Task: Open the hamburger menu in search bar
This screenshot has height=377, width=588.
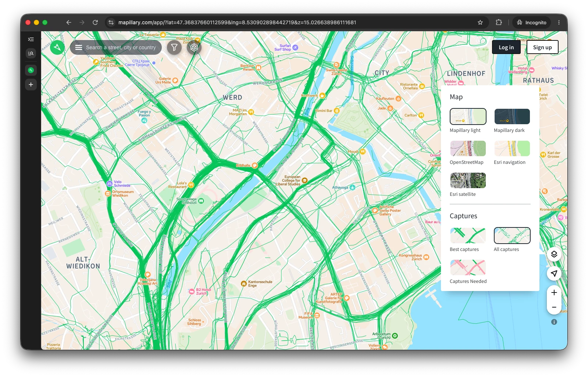Action: point(79,47)
